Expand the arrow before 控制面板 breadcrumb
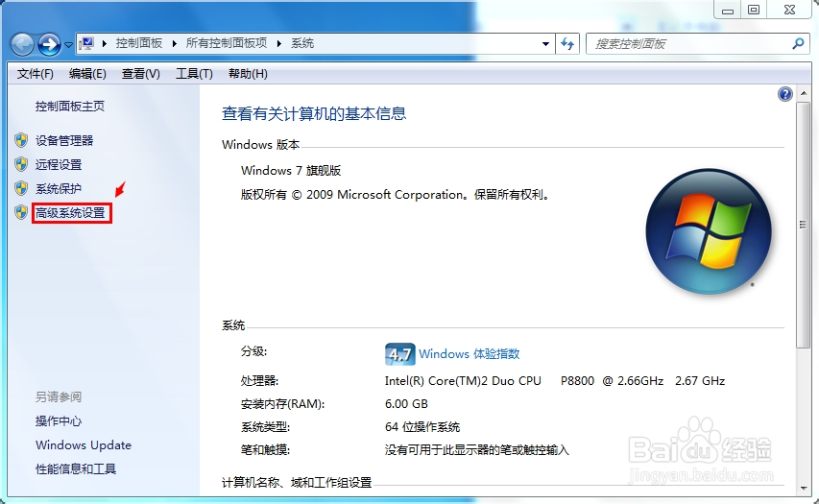The height and width of the screenshot is (504, 819). [105, 43]
